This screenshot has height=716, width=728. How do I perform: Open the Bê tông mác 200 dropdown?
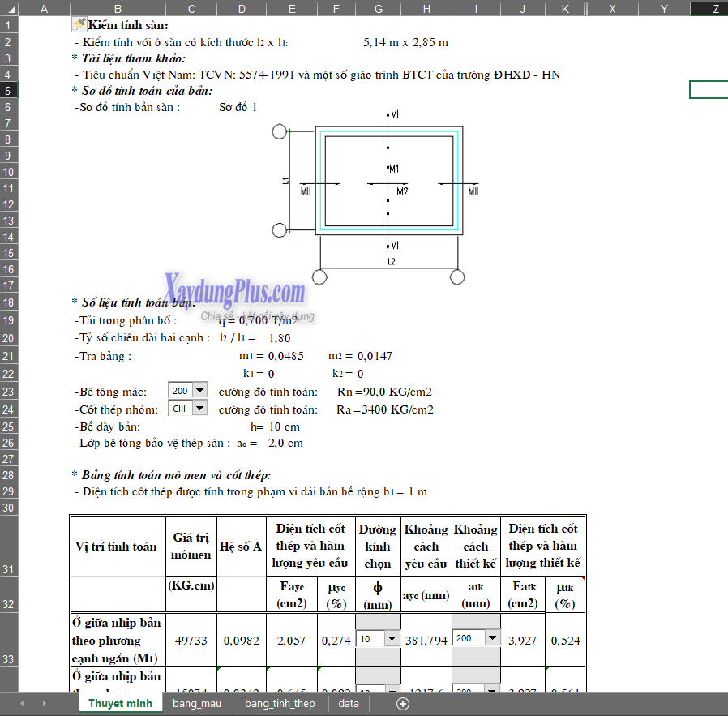click(200, 391)
